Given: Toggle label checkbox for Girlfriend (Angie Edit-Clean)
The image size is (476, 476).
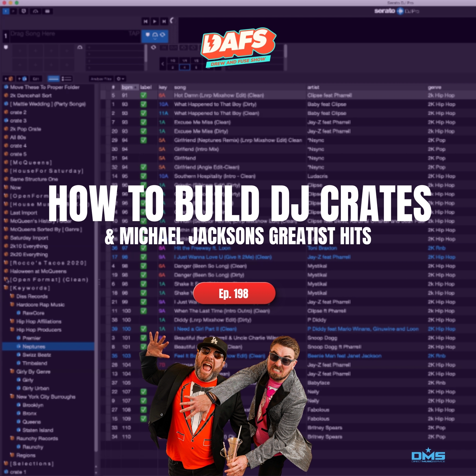Looking at the screenshot, I should [143, 167].
